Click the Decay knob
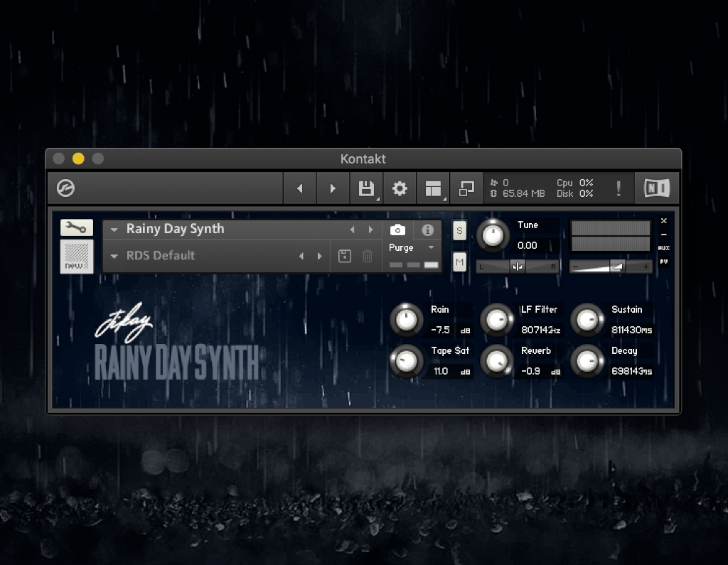The height and width of the screenshot is (565, 728). (587, 361)
